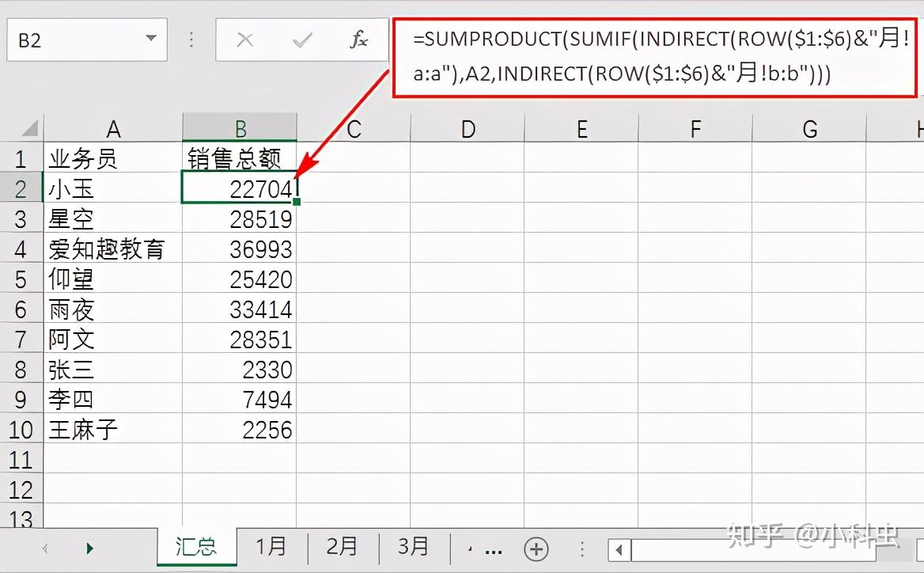The height and width of the screenshot is (573, 924).
Task: Select row 10 header
Action: point(21,429)
